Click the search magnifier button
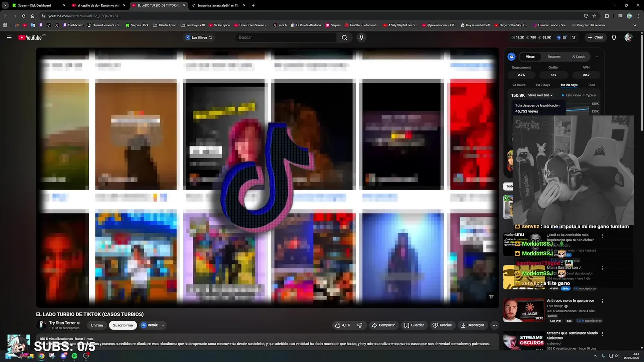Screen dimensions: 644x362 click(344, 37)
